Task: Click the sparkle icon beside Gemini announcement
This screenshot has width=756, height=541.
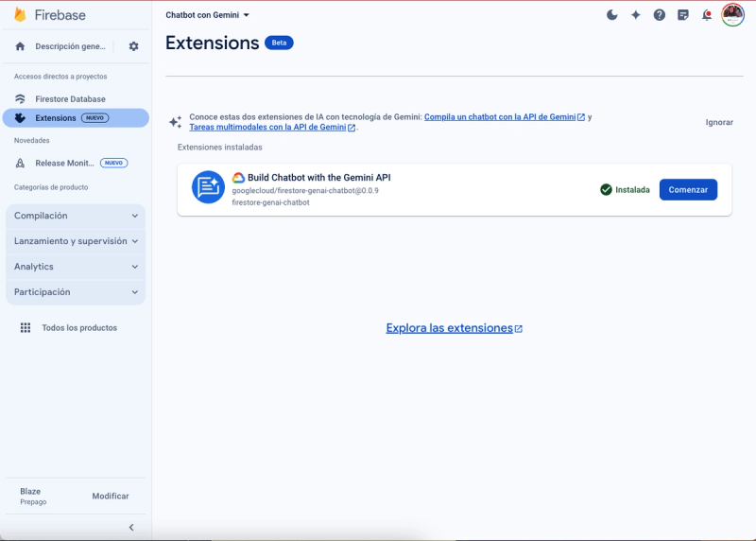Action: [176, 122]
